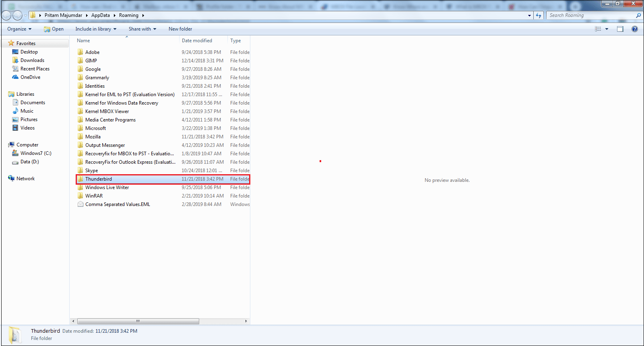This screenshot has width=644, height=346.
Task: Click the Mozilla folder icon
Action: pyautogui.click(x=80, y=136)
